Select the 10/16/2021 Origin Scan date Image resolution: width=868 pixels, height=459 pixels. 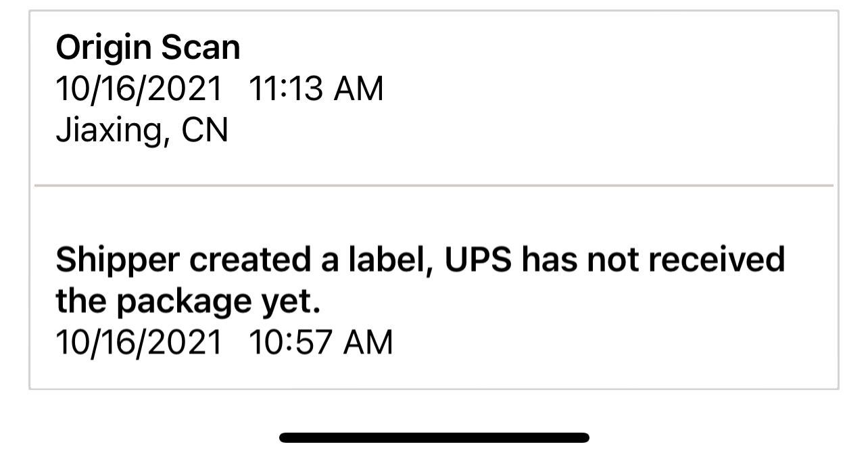pyautogui.click(x=139, y=90)
